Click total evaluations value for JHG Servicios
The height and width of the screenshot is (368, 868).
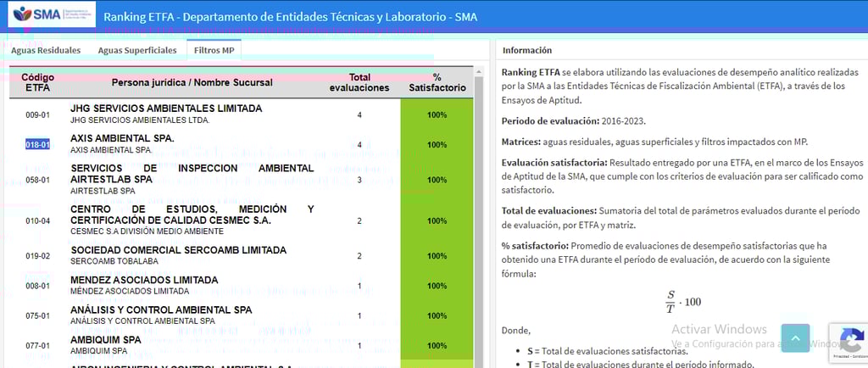pos(359,115)
